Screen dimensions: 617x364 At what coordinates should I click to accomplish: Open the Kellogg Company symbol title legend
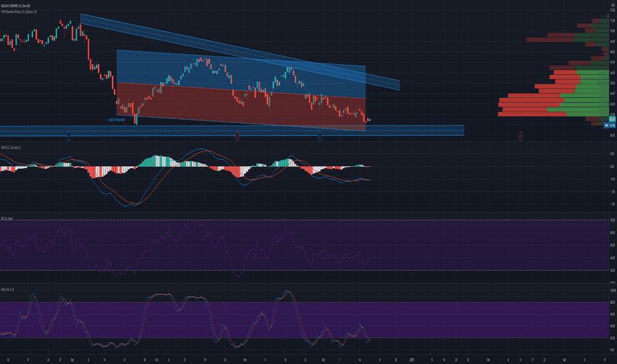tap(16, 6)
